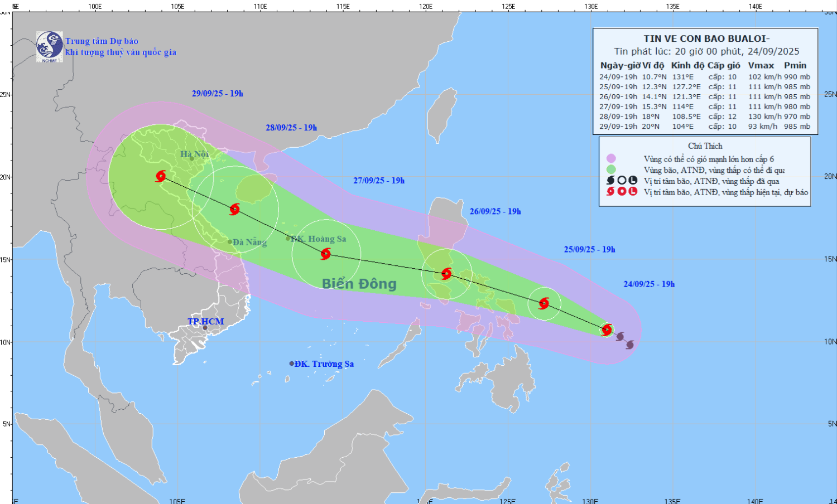This screenshot has width=837, height=504.
Task: Select the storm marker near ĐK. Hoàng Sa
Action: (x=326, y=254)
